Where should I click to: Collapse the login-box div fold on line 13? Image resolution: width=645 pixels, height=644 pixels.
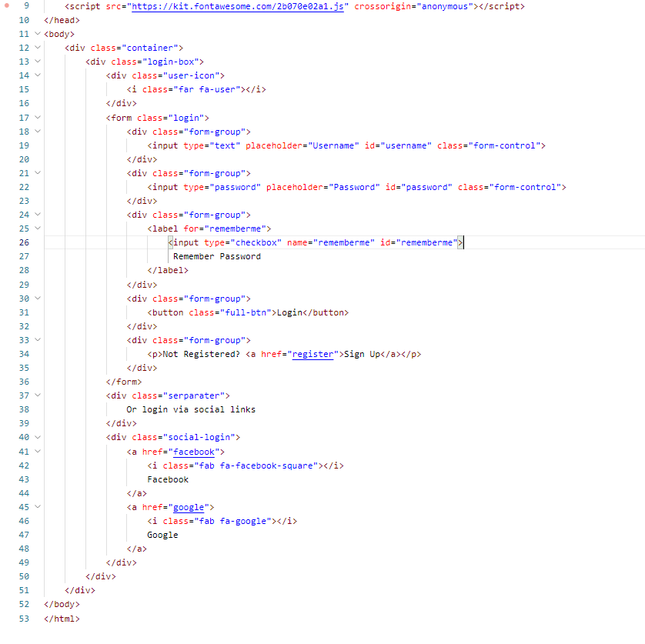click(x=38, y=62)
